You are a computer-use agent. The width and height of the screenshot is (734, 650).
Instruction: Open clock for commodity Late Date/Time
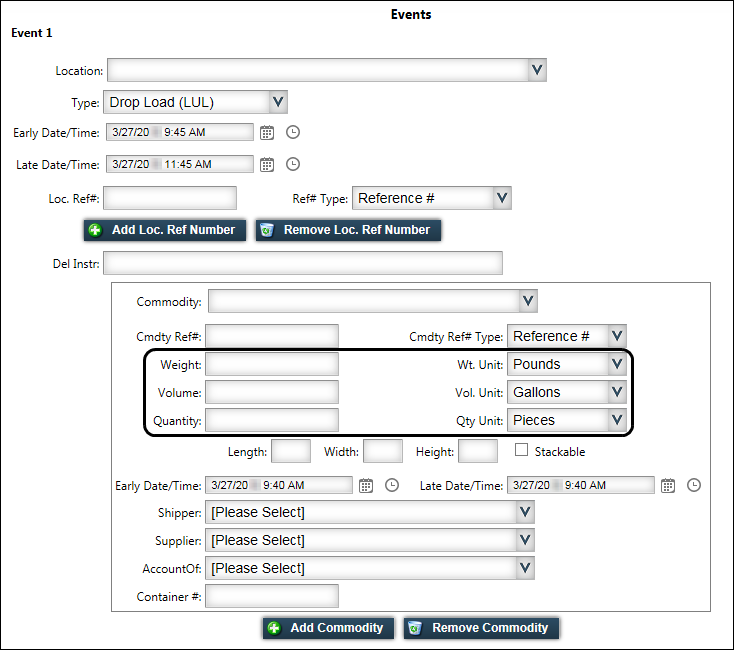click(x=694, y=486)
